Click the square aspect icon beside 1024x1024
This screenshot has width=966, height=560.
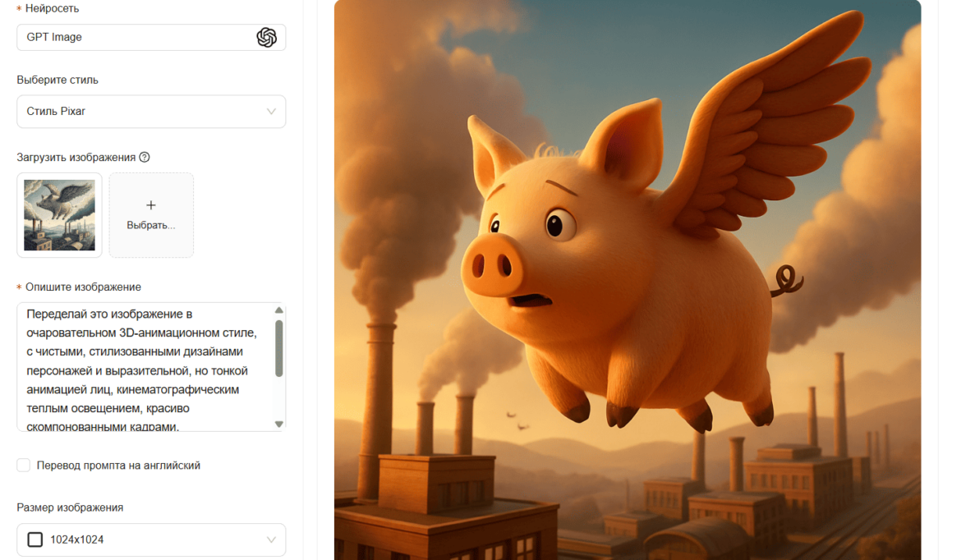click(35, 539)
